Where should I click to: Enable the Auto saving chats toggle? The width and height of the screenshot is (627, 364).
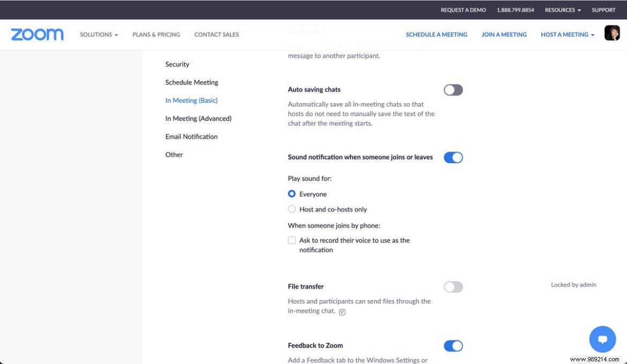point(453,90)
